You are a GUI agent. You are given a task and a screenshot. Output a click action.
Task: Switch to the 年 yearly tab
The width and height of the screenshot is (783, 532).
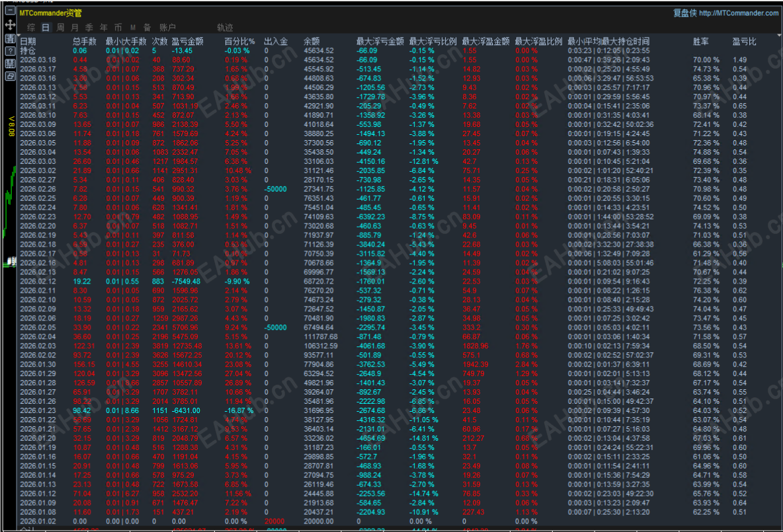point(104,28)
